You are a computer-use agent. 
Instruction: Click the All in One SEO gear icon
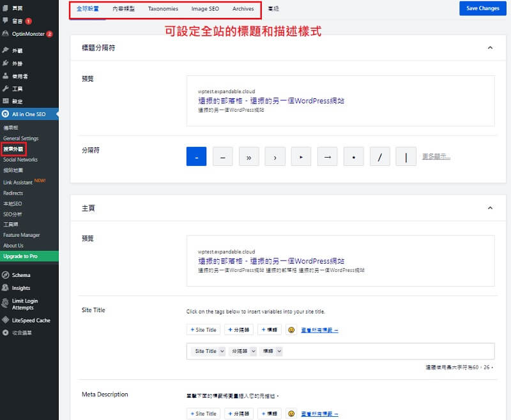point(5,114)
